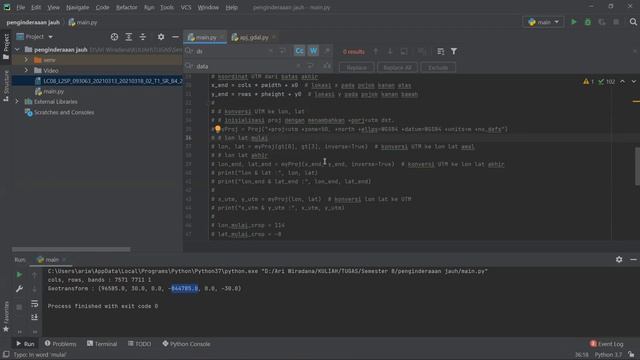This screenshot has width=640, height=360.
Task: Click the locate/select opened file target icon
Action: 114,37
